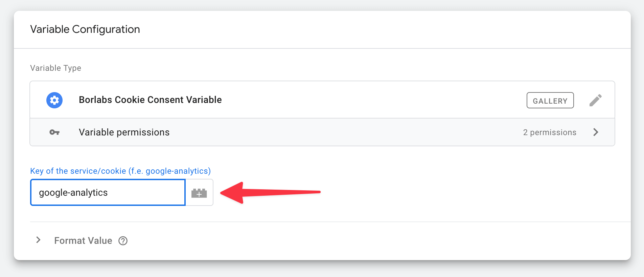
Task: Click the 2 permissions label
Action: tap(550, 132)
